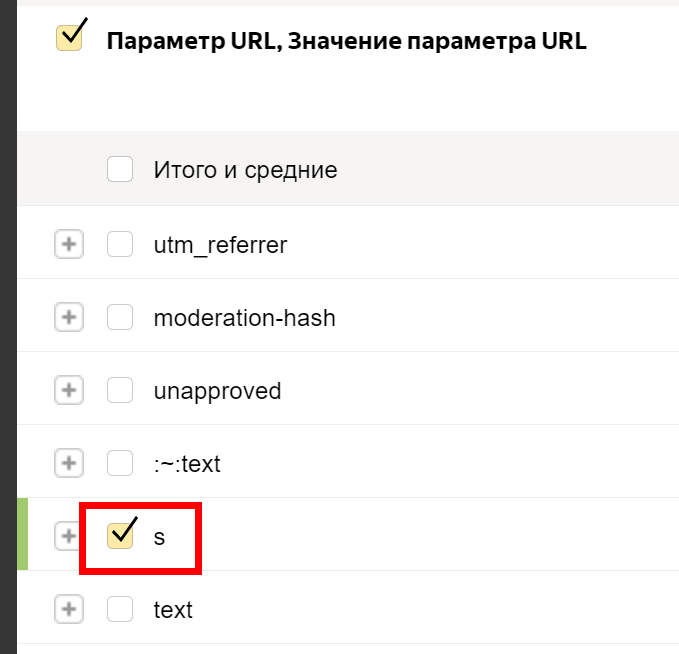Expand the utm_referrer row
The image size is (679, 654).
pyautogui.click(x=68, y=244)
